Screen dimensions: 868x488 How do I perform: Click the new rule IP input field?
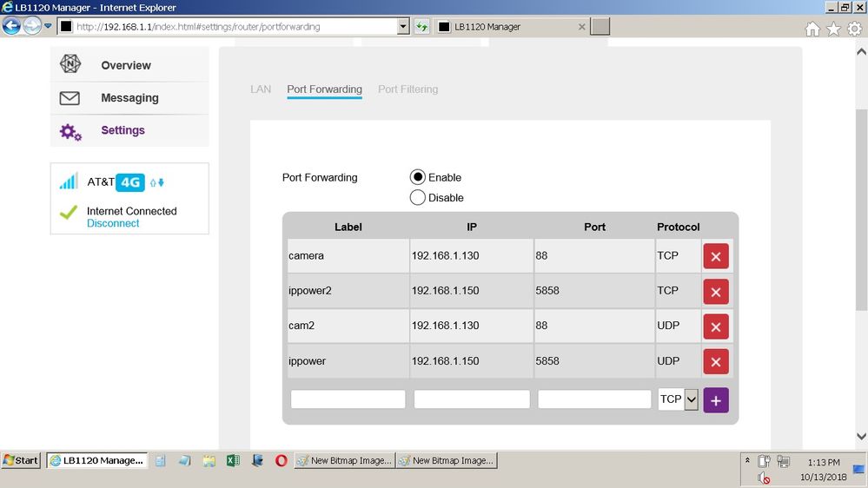click(472, 399)
